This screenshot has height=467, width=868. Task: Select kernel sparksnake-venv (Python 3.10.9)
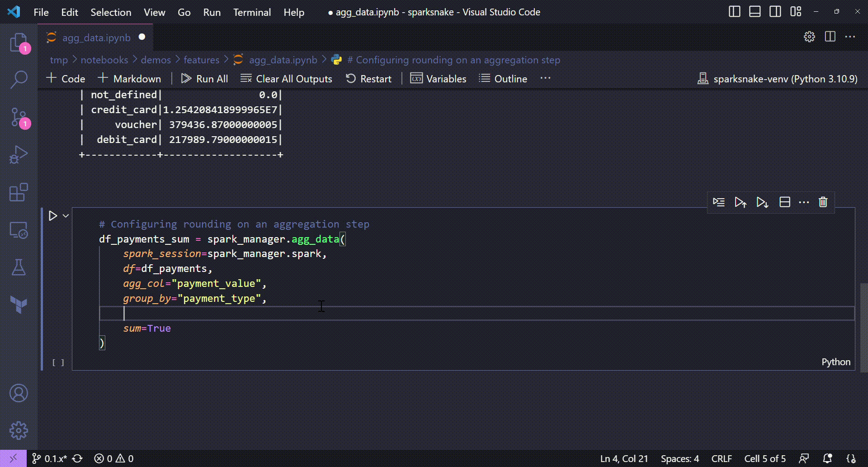coord(778,79)
